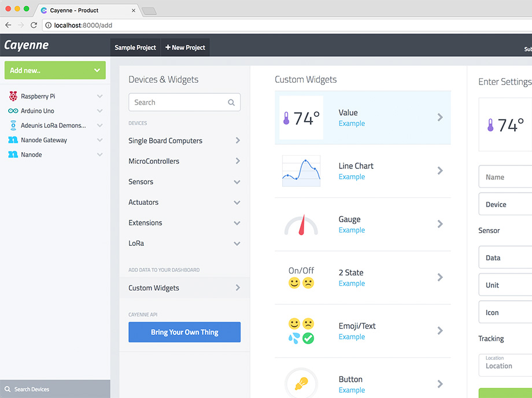532x398 pixels.
Task: Click the 2 State On/Off smiley icon
Action: coord(301,277)
